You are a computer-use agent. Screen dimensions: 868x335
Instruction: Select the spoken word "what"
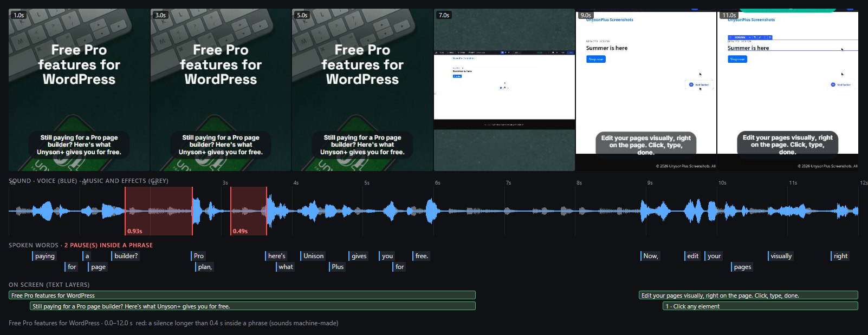click(286, 267)
